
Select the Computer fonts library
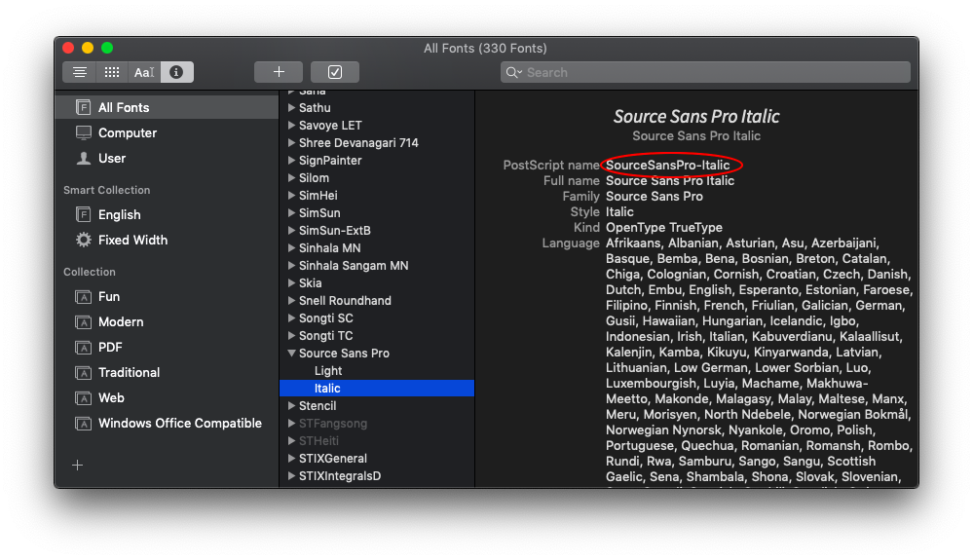pos(127,132)
